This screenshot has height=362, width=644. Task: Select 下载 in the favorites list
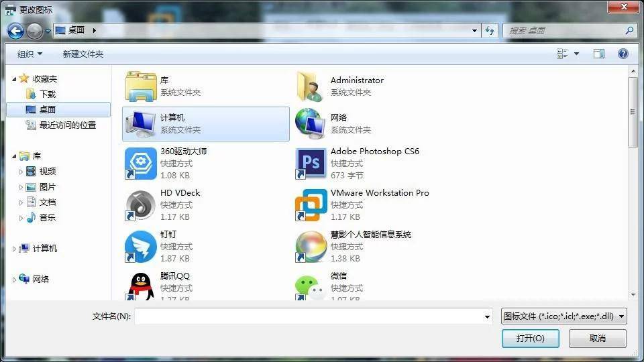pos(48,95)
